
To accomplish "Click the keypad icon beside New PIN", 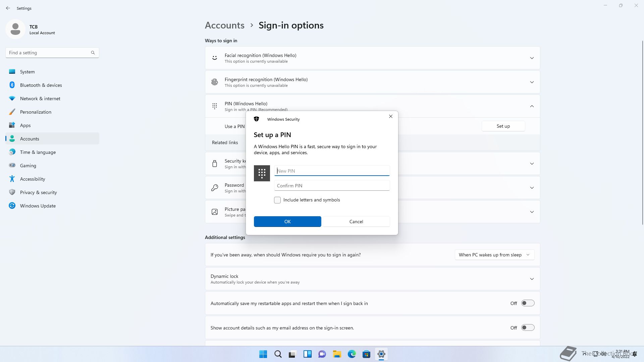I will click(262, 173).
